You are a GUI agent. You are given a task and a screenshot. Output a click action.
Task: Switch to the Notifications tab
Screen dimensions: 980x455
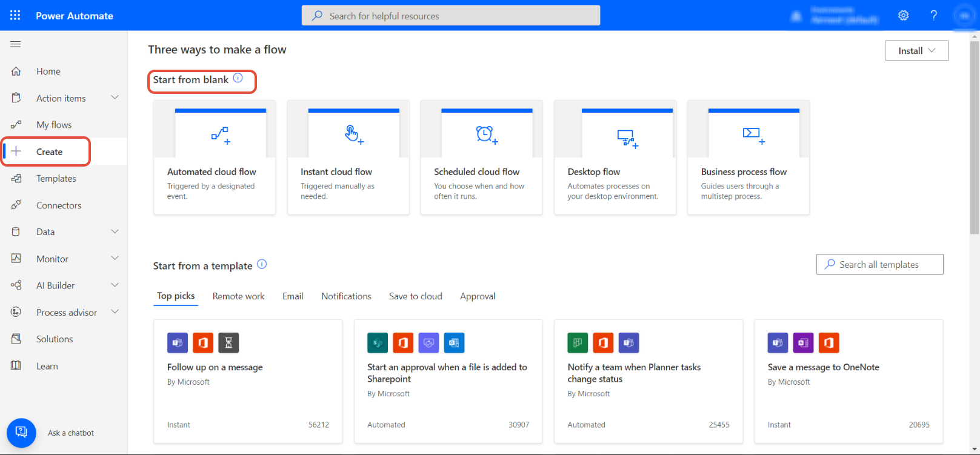pos(346,296)
